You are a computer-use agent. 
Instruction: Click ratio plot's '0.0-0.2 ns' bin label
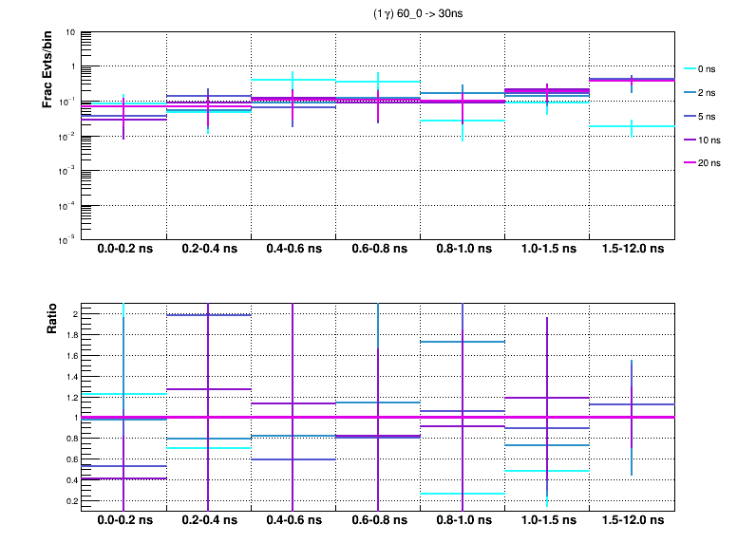click(123, 521)
